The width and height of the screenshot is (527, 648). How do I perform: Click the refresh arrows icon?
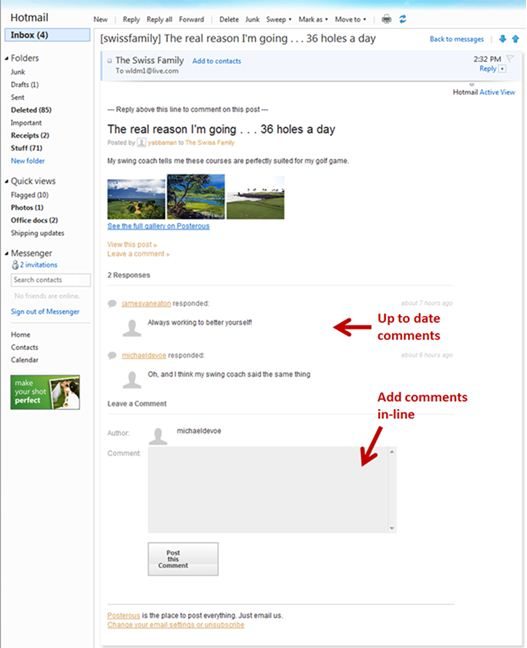403,19
